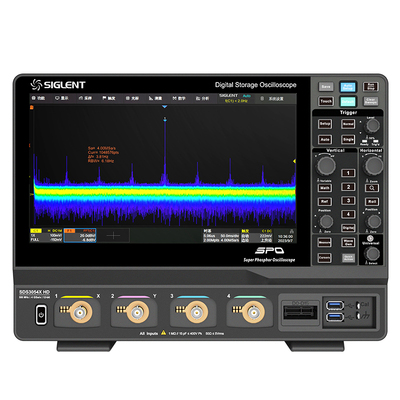This screenshot has width=400, height=400.
Task: Click the digital probe input slot
Action: click(300, 312)
